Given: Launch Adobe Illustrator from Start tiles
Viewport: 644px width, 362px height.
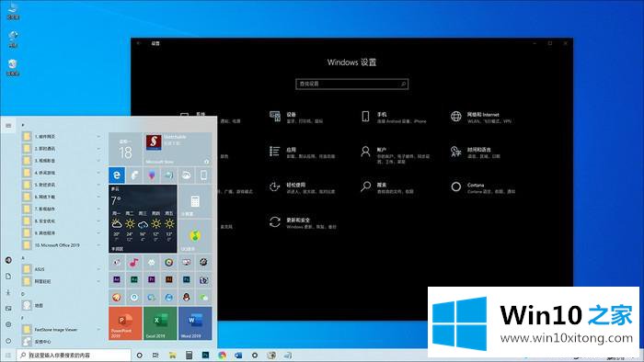Looking at the screenshot, I should point(168,279).
